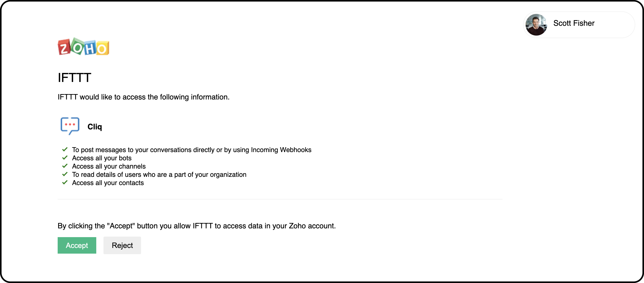The height and width of the screenshot is (283, 644).
Task: Open the Scott Fisher account menu
Action: (x=574, y=23)
